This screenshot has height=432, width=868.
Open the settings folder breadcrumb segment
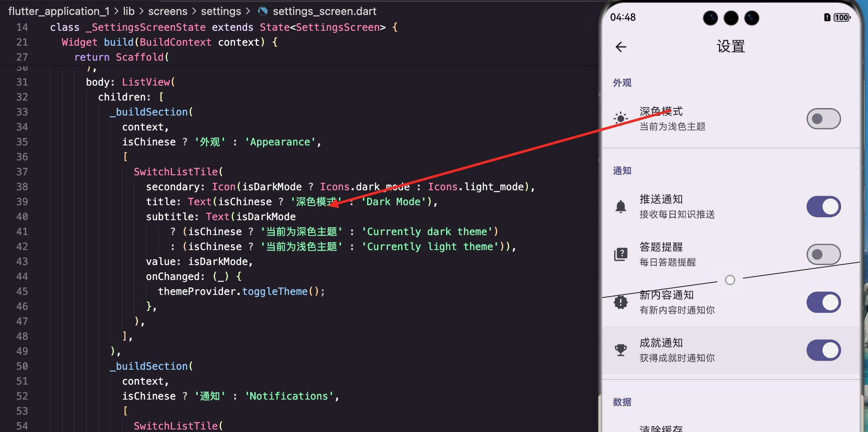[221, 11]
